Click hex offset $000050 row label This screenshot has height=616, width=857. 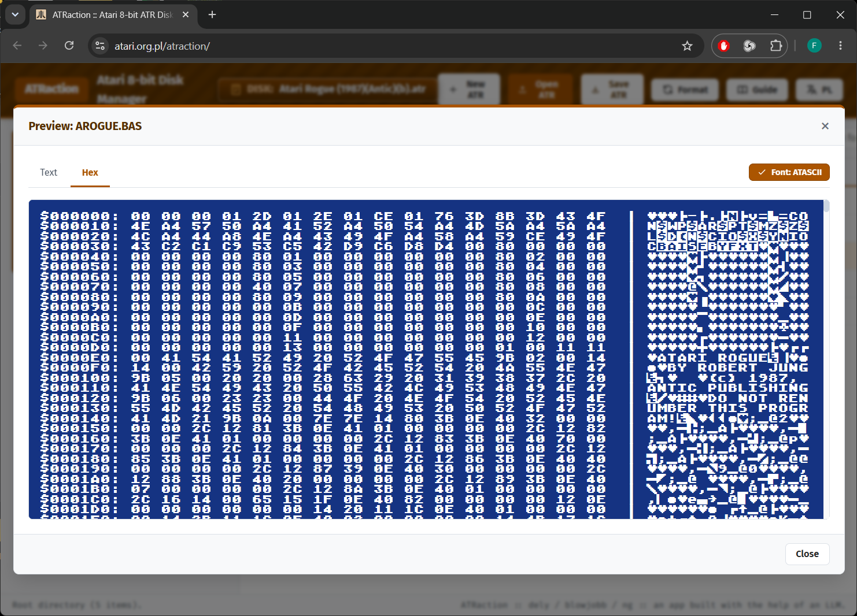tap(79, 266)
